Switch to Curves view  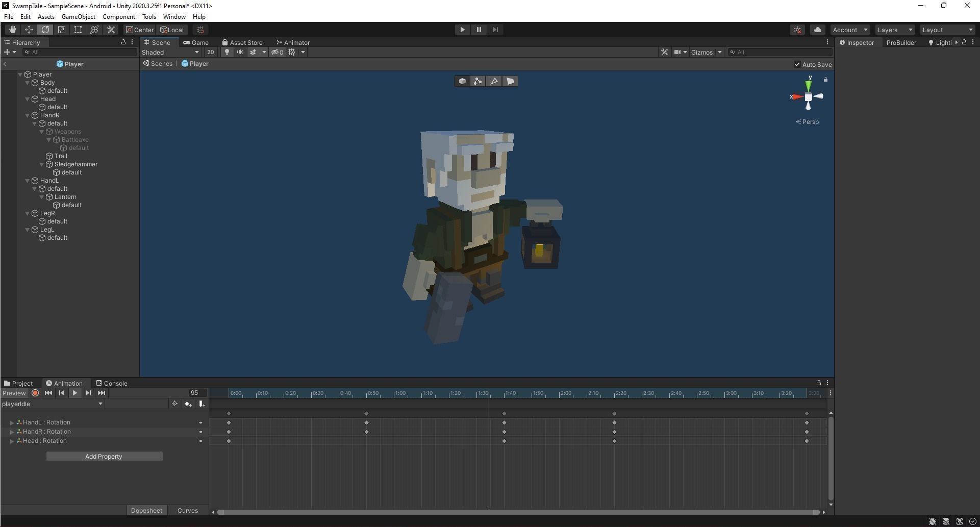click(187, 510)
